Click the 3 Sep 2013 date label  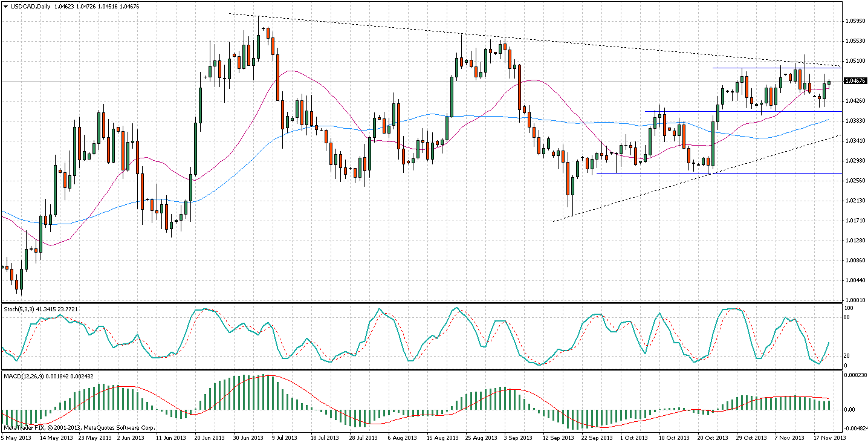coord(519,437)
